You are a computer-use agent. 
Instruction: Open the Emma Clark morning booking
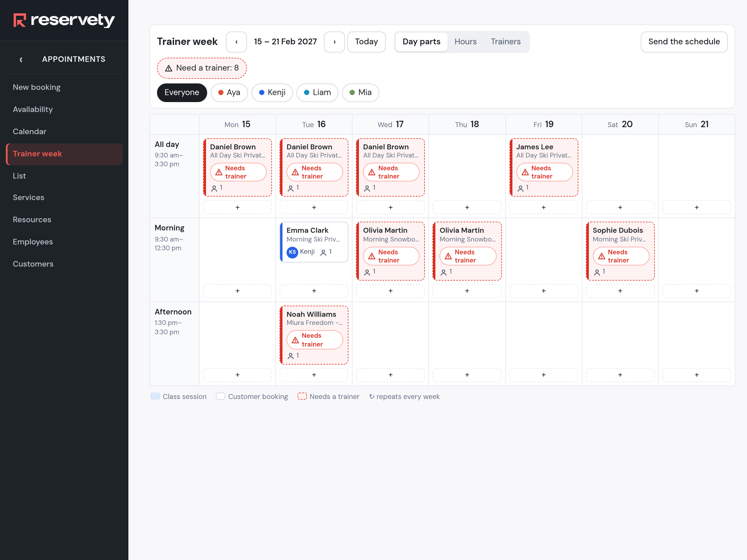pos(314,242)
